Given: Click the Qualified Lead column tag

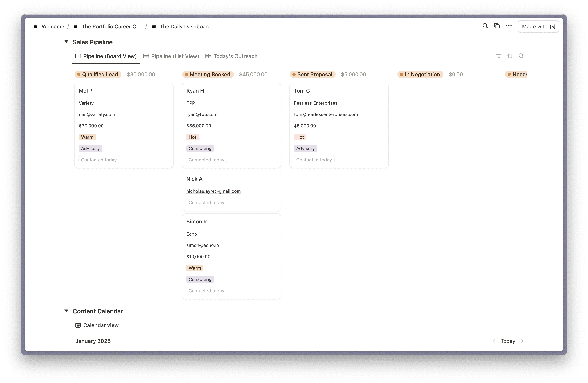Looking at the screenshot, I should pyautogui.click(x=98, y=74).
